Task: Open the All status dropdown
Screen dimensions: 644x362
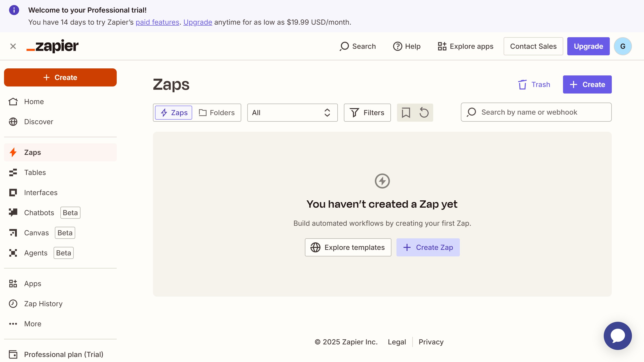Action: [292, 113]
